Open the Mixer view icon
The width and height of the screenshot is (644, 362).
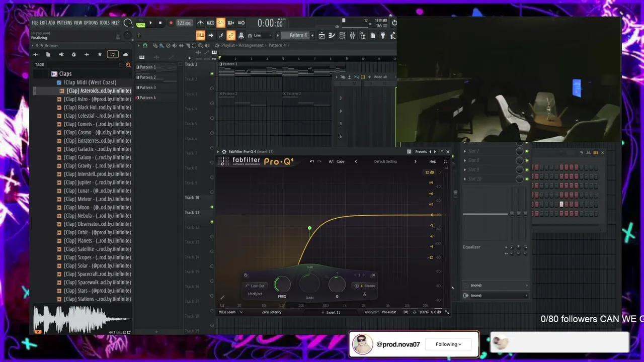pos(352,35)
